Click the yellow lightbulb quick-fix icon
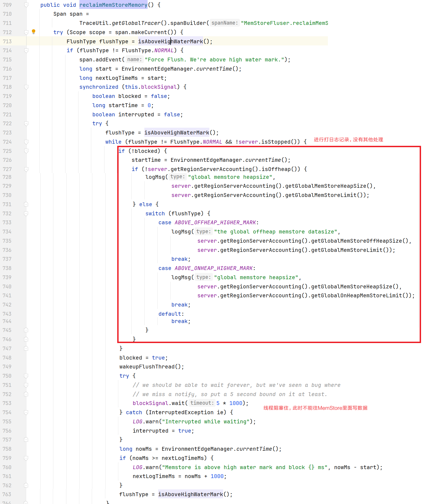This screenshot has height=504, width=437. (34, 32)
